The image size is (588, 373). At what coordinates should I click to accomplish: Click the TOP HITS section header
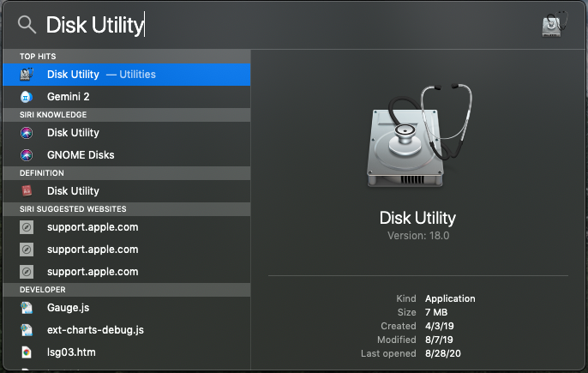point(127,57)
